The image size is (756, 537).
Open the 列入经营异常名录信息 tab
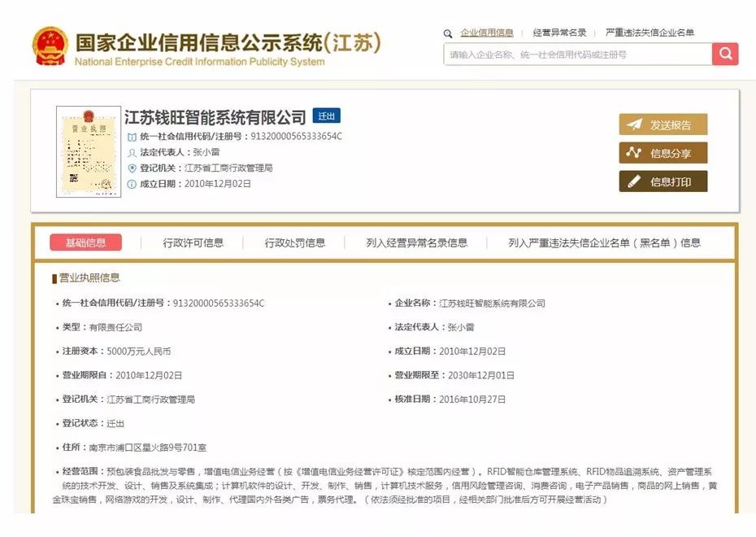[416, 242]
